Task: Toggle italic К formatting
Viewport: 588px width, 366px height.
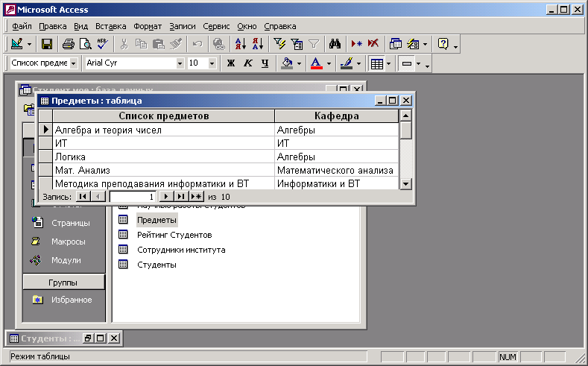Action: (x=248, y=63)
